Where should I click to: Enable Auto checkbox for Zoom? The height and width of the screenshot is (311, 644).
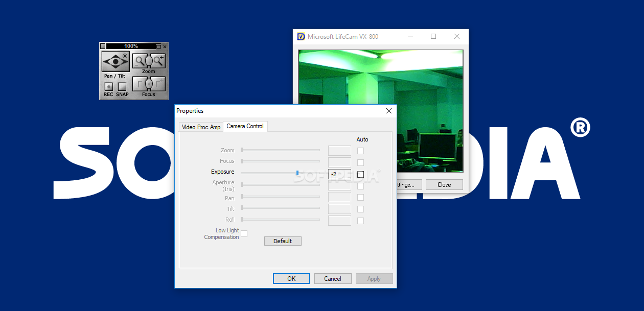click(360, 151)
